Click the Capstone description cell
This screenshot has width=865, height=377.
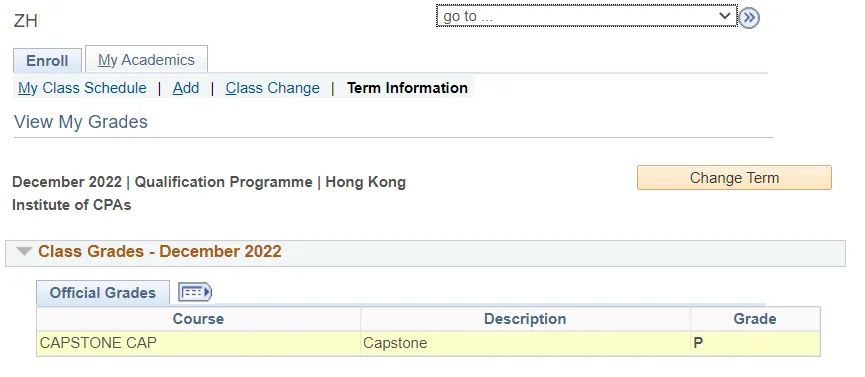point(525,343)
